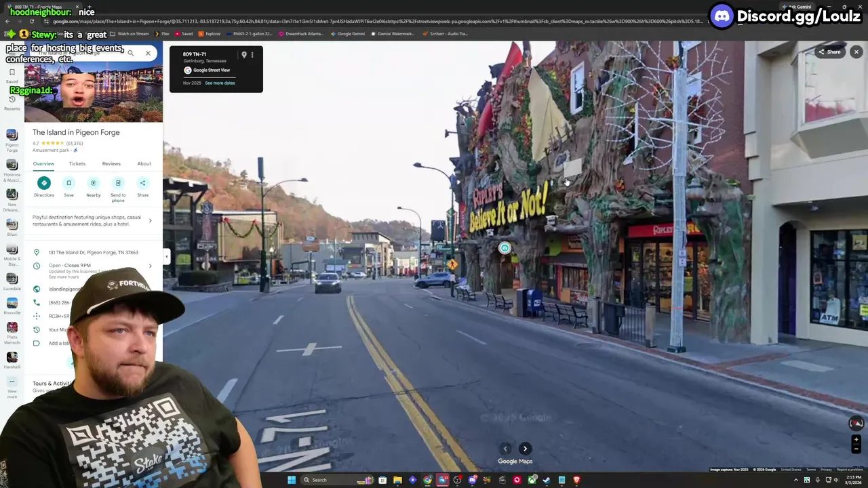Click See more dates link
This screenshot has height=488, width=868.
tap(220, 83)
